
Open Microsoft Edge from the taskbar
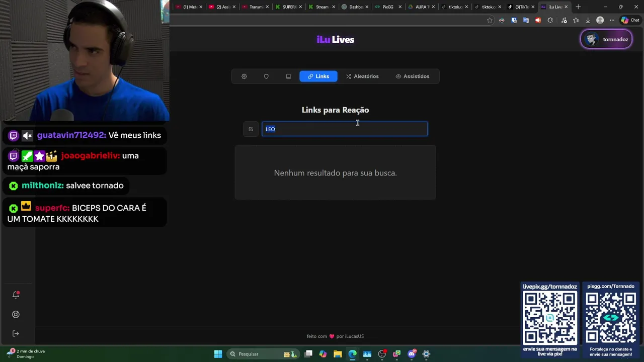[x=352, y=354]
